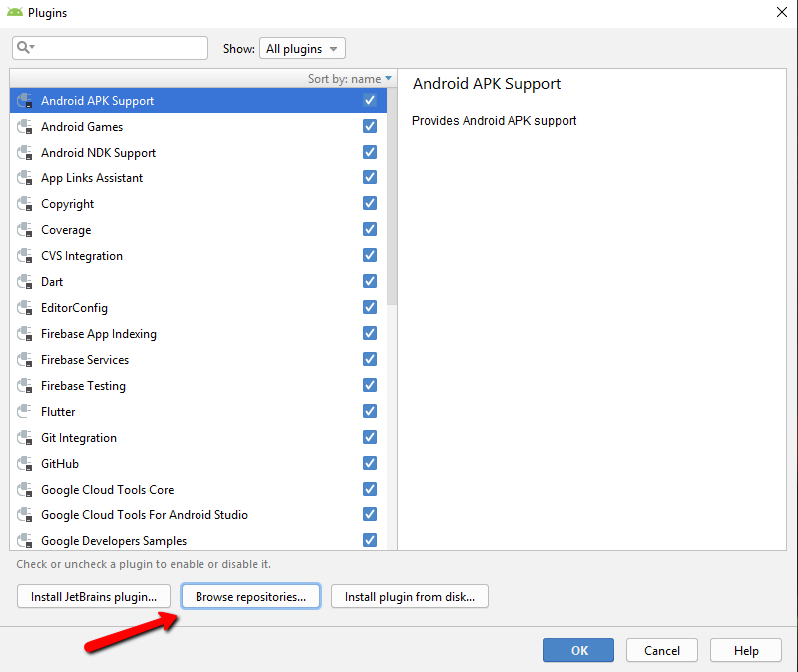798x672 pixels.
Task: Click the plugin list vertical scrollbar
Action: 391,196
